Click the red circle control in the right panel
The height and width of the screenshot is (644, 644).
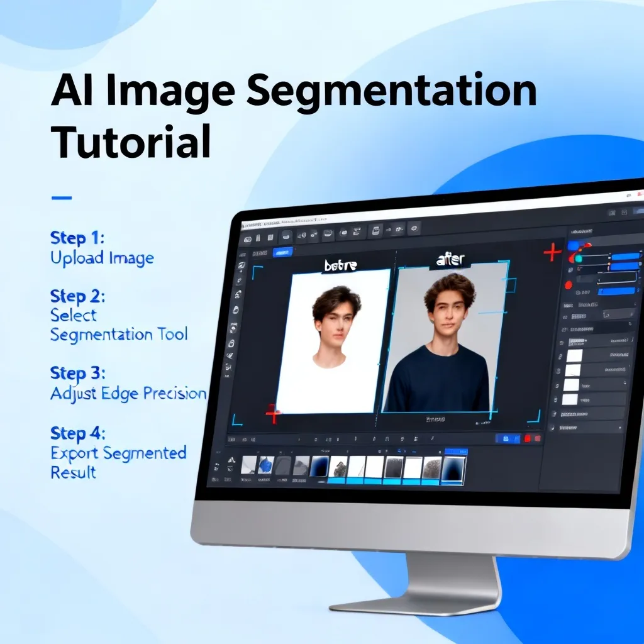tap(568, 285)
